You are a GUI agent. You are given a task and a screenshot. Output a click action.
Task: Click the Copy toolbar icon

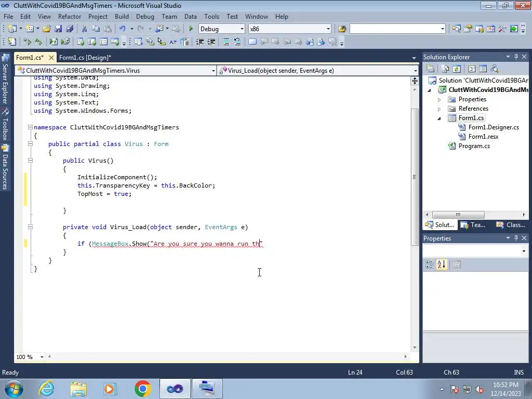tap(96, 29)
